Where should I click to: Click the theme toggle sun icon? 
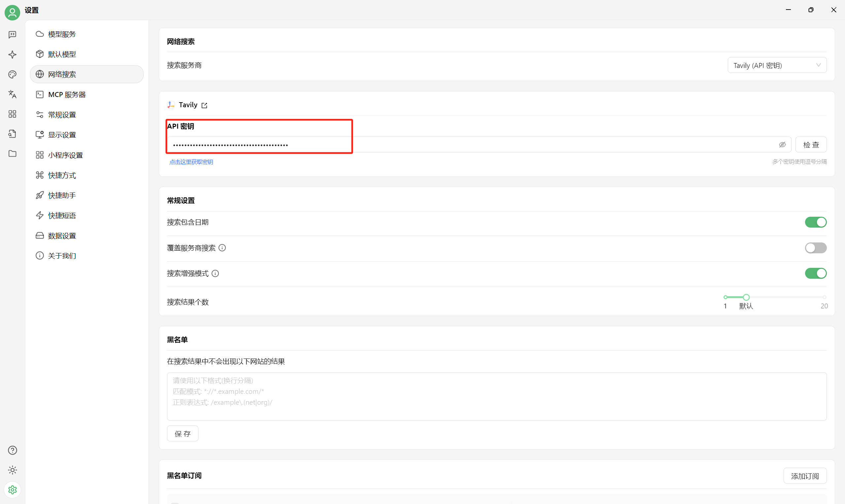point(13,470)
